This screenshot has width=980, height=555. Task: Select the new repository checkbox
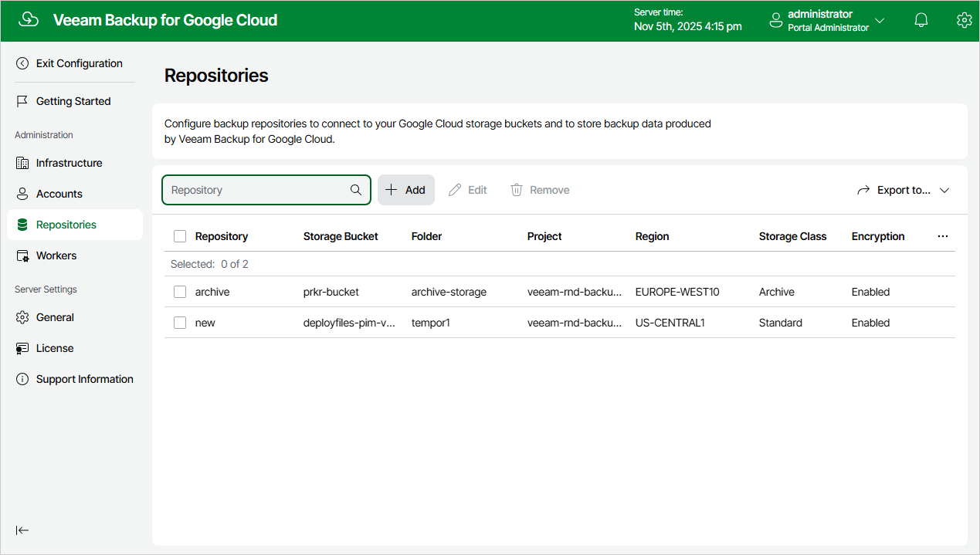(180, 323)
